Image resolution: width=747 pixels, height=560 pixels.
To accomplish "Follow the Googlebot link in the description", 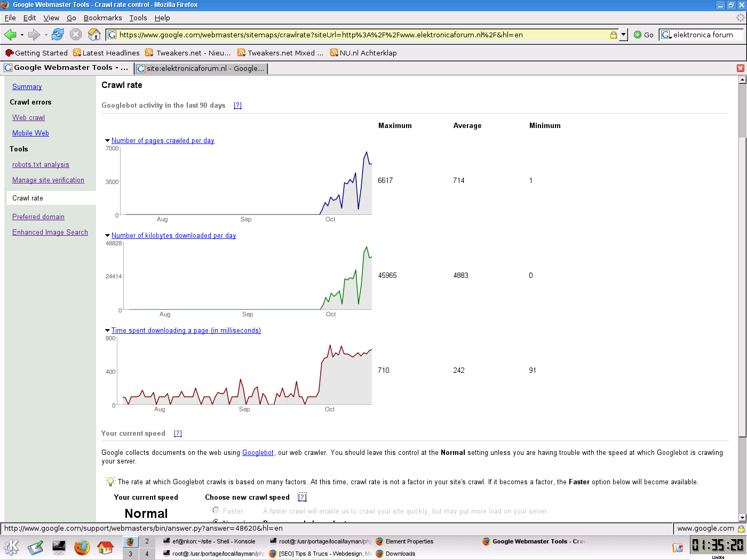I will click(258, 453).
